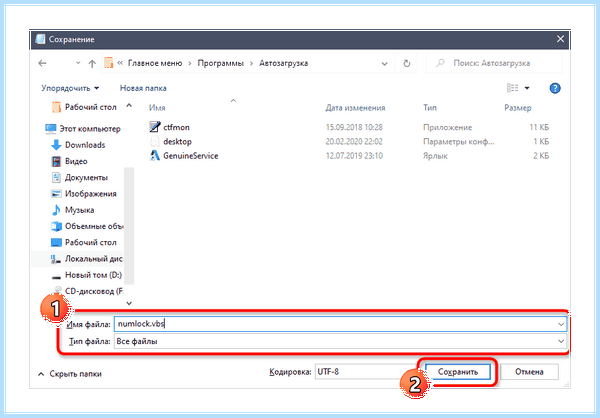Open CD-дисковод in navigation pane
Screen dimensions: 600x418
pyautogui.click(x=94, y=291)
